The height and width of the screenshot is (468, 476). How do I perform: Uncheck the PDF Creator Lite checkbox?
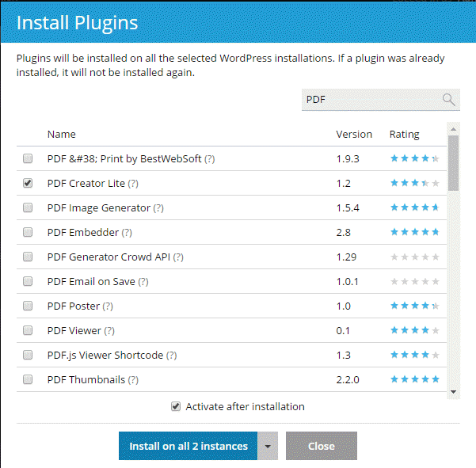[x=28, y=183]
